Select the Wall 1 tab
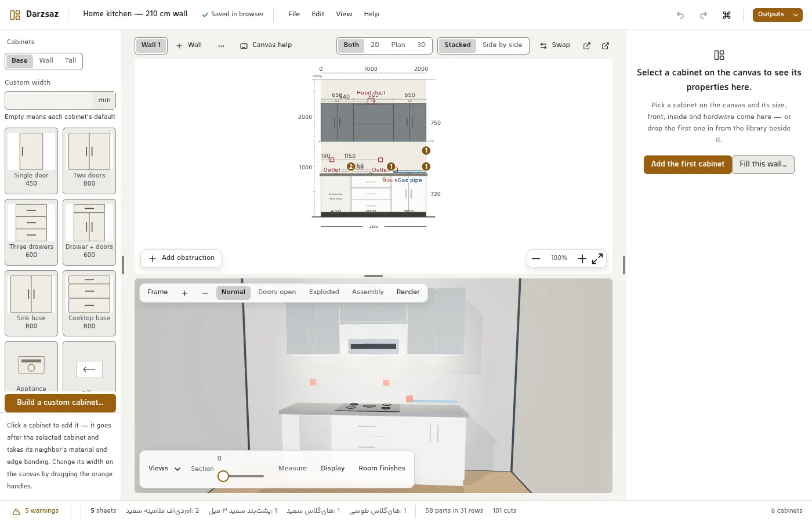The image size is (812, 522). pos(151,45)
